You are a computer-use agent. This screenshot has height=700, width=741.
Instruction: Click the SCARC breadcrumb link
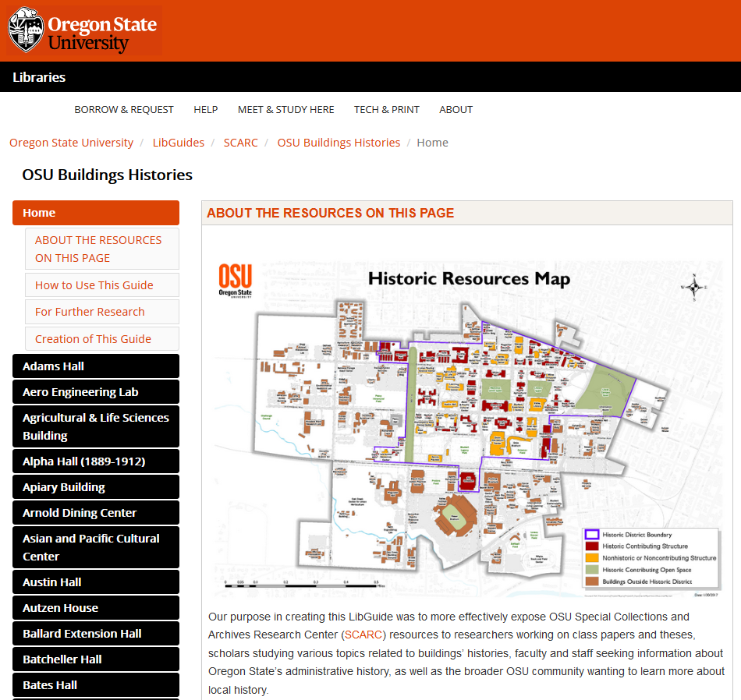coord(240,142)
